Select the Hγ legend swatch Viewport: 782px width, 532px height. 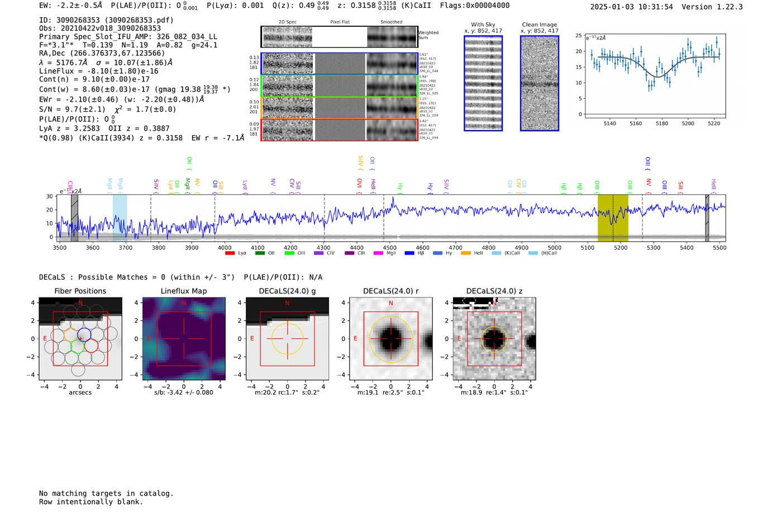(437, 253)
